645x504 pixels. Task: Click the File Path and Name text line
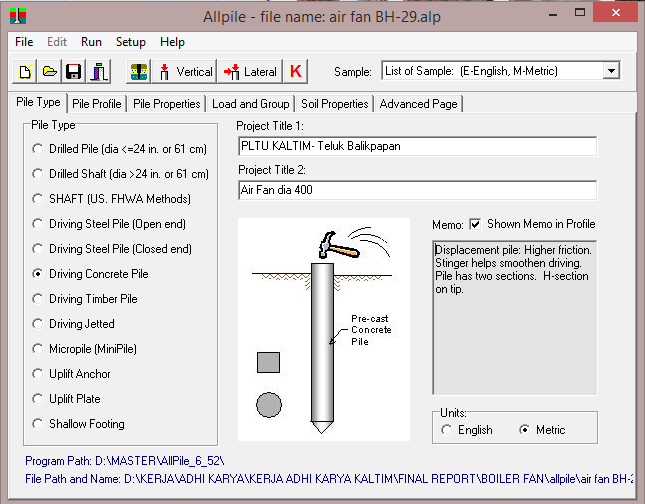(x=329, y=479)
